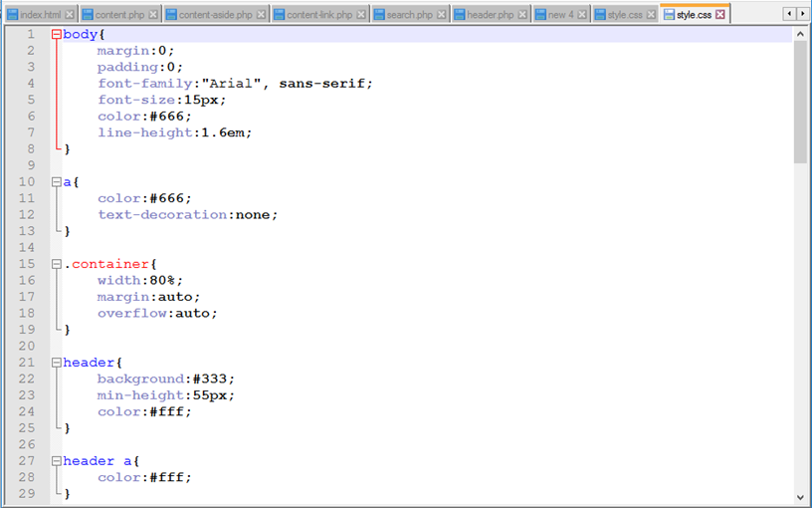Screen dimensions: 812x508
Task: Place cursor on font-family "Arial" line
Action: [x=235, y=84]
